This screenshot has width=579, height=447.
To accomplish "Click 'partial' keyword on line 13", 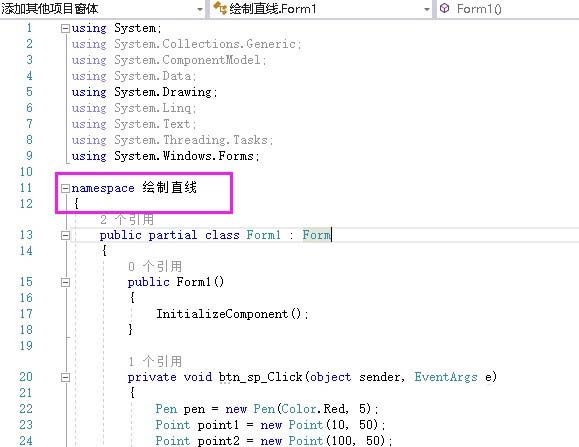I will point(173,235).
